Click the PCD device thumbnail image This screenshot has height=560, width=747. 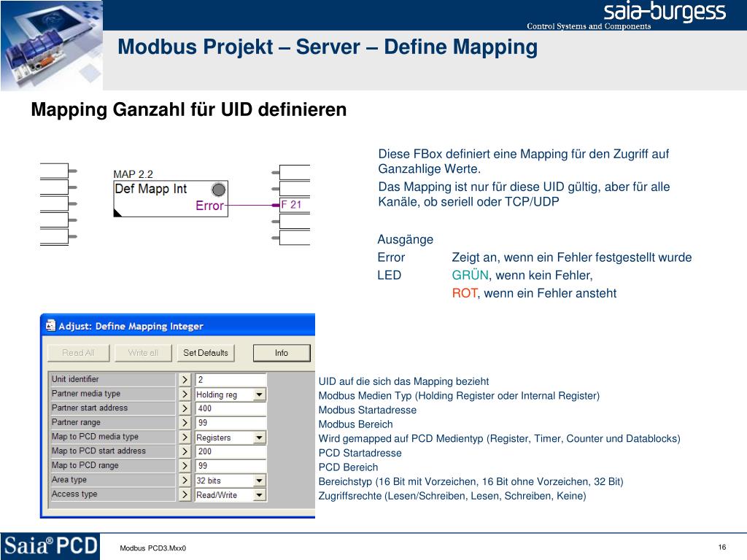(52, 45)
